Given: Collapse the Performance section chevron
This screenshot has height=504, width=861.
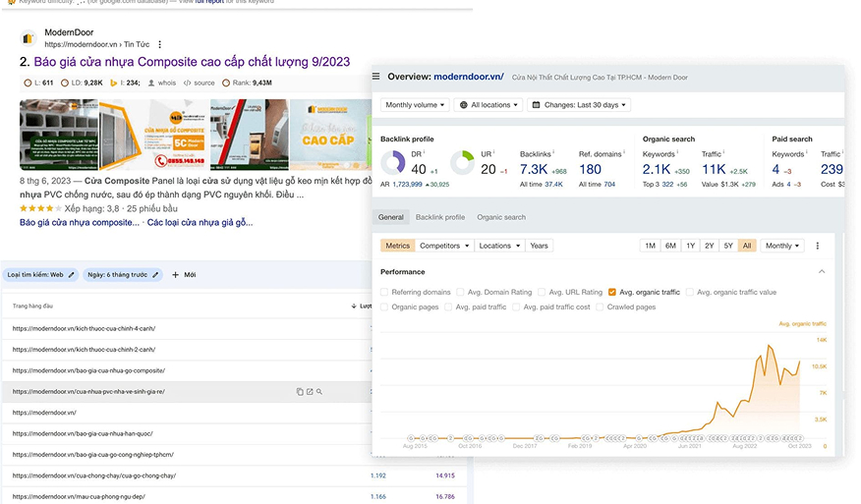Looking at the screenshot, I should tap(822, 272).
